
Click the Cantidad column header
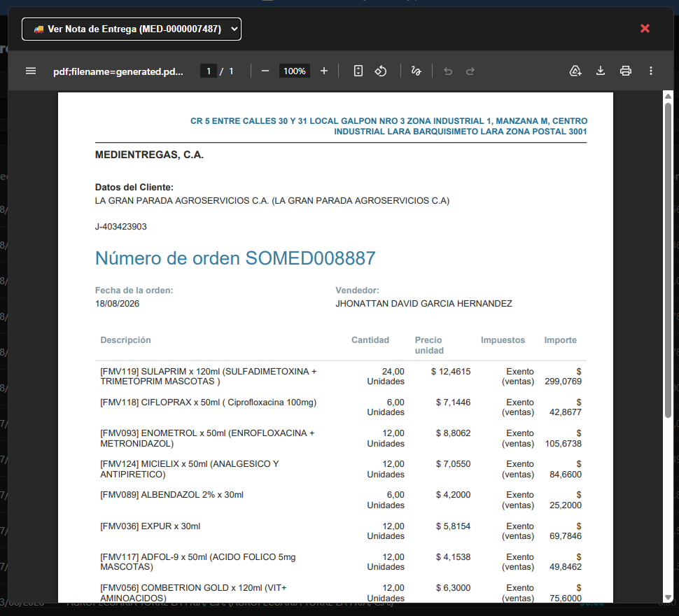coord(370,340)
